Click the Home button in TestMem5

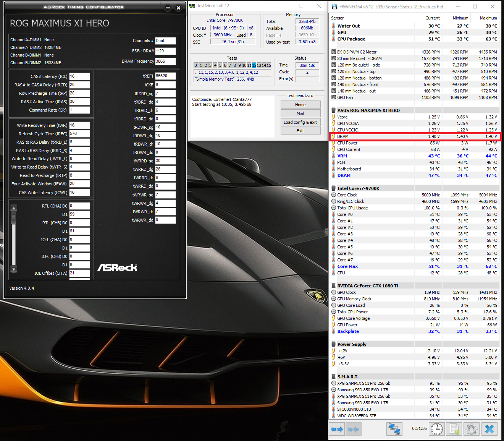click(300, 105)
